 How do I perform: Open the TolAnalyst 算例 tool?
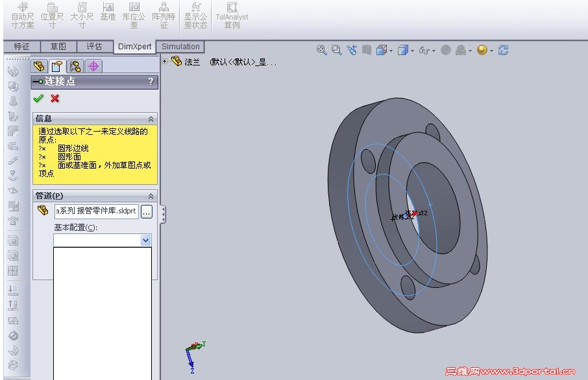[232, 16]
